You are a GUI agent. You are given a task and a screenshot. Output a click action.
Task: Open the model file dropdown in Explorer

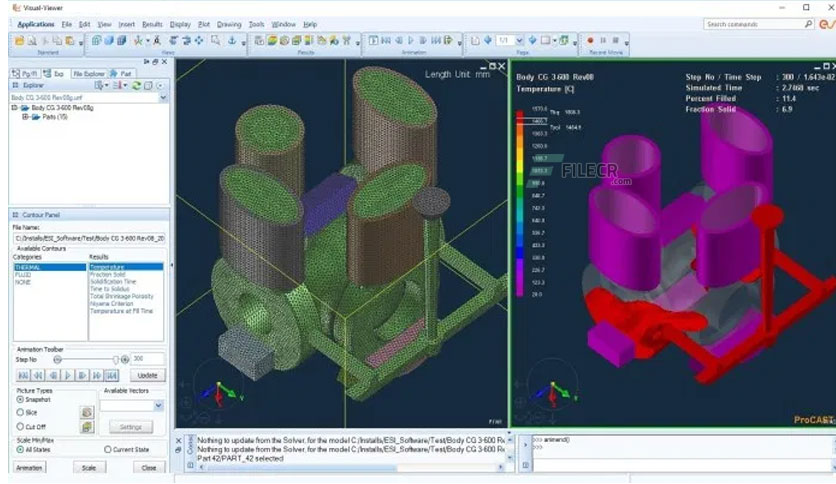coord(163,98)
